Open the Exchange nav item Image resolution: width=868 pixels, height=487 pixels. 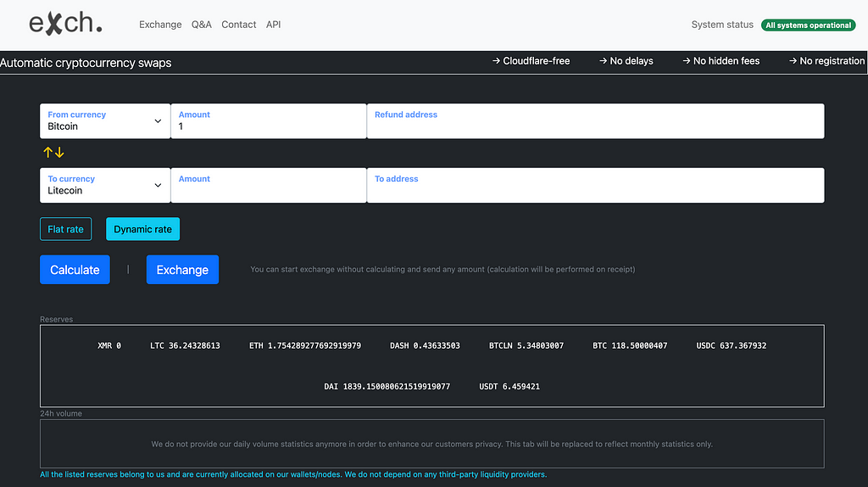coord(160,25)
